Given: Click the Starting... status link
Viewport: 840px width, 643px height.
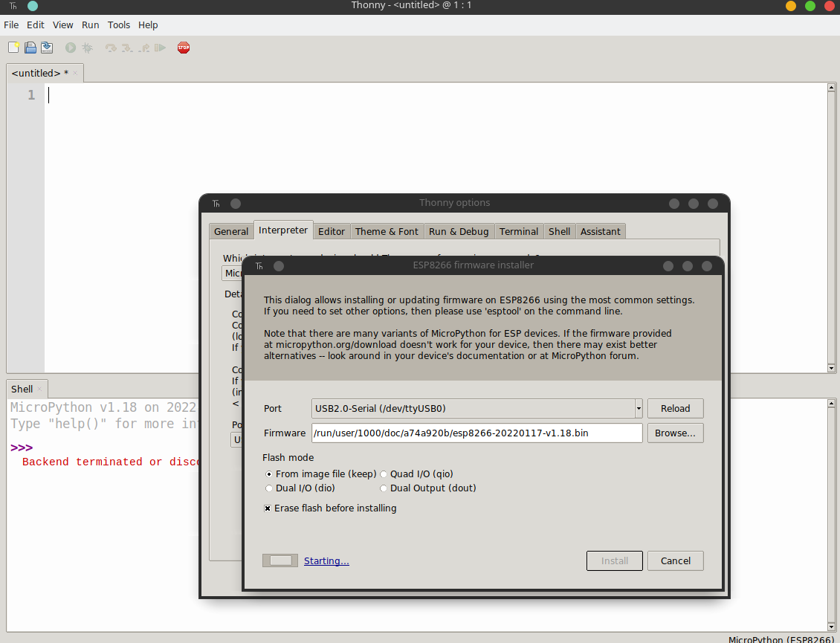Looking at the screenshot, I should click(x=326, y=561).
